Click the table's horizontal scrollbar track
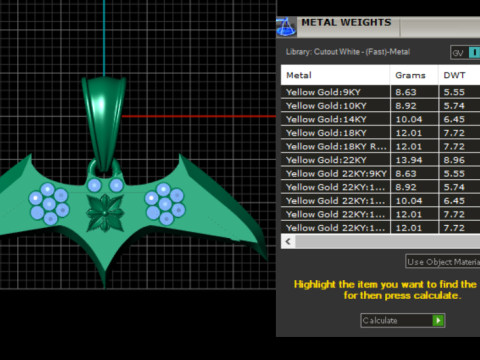The height and width of the screenshot is (360, 480). (x=388, y=241)
